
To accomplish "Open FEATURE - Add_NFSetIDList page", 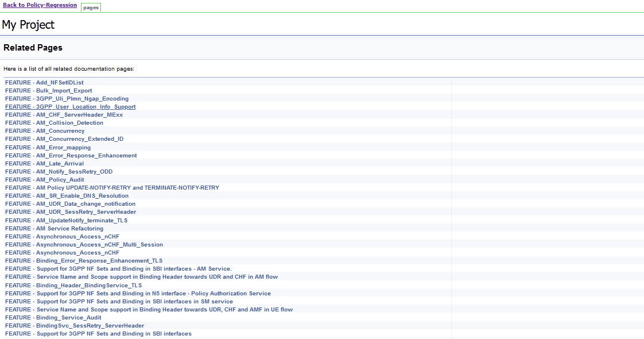I will point(43,82).
